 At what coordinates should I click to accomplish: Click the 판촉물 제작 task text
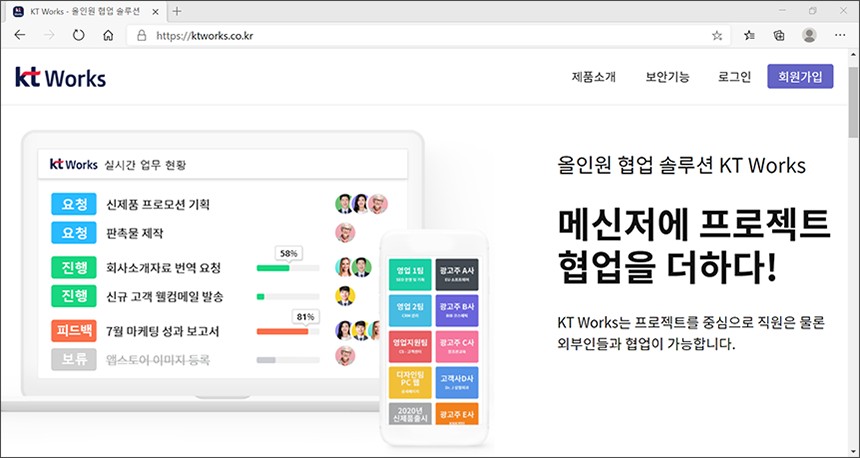pyautogui.click(x=135, y=233)
